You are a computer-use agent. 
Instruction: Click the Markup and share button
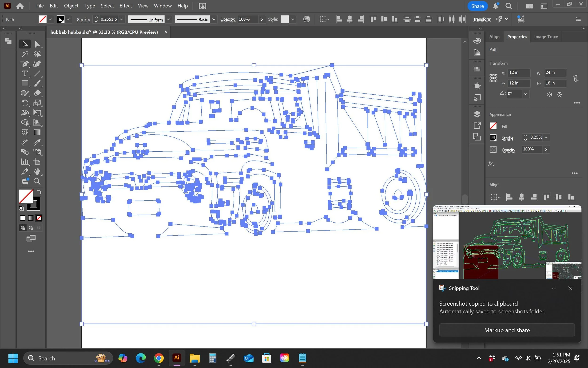coord(507,330)
